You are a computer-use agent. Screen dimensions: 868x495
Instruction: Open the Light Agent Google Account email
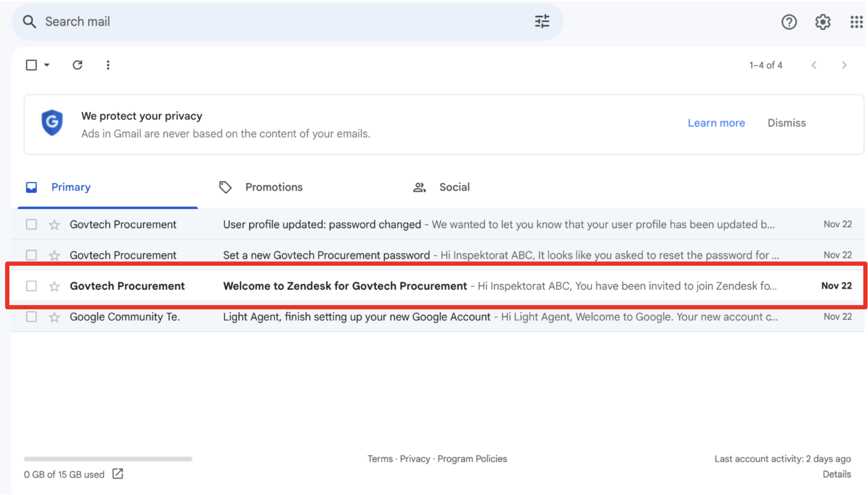point(438,317)
